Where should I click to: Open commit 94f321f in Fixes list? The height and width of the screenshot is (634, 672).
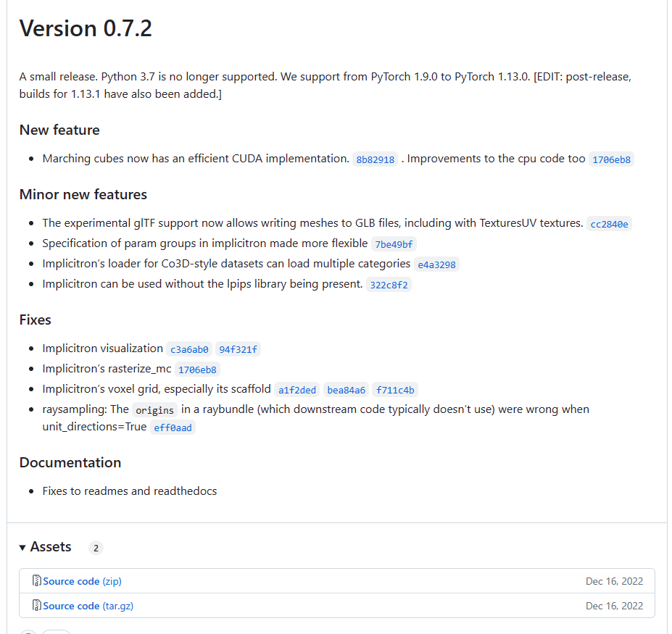tap(238, 349)
